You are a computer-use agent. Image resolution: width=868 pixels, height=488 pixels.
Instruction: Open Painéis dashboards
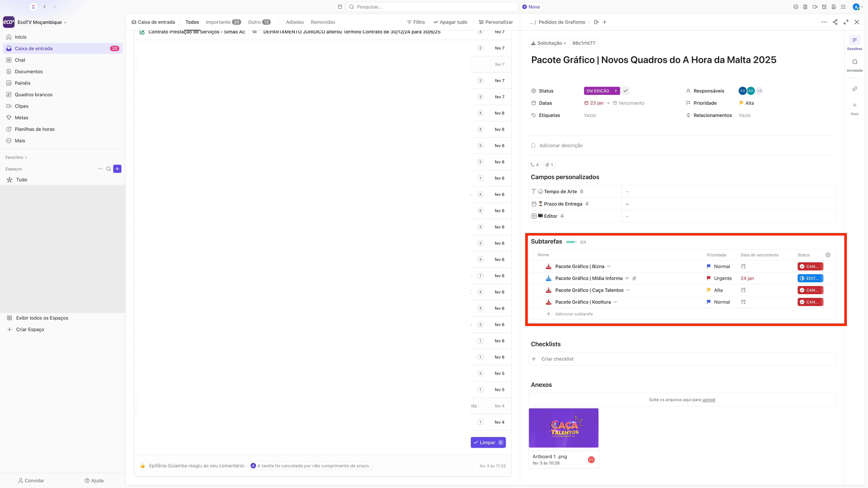(x=23, y=83)
